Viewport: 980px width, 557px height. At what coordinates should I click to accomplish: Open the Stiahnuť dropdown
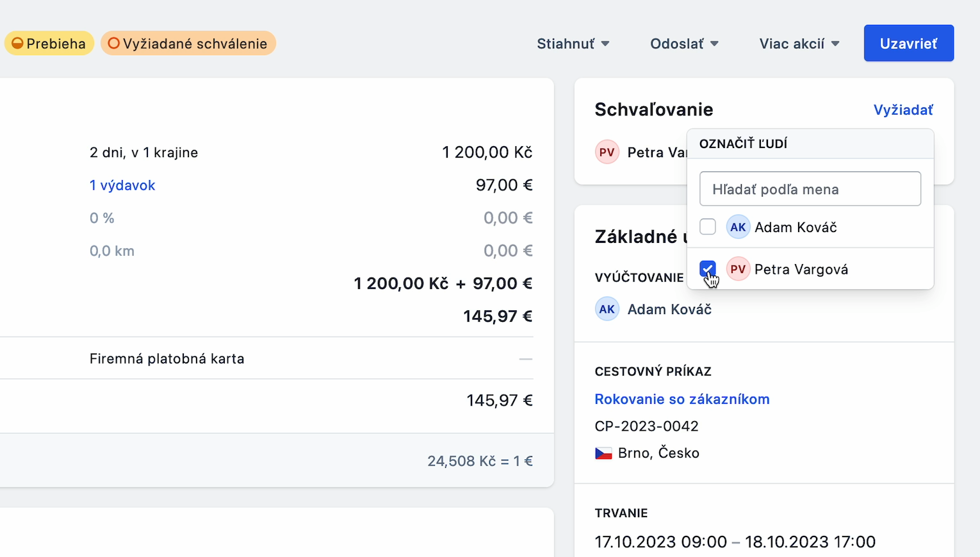573,43
